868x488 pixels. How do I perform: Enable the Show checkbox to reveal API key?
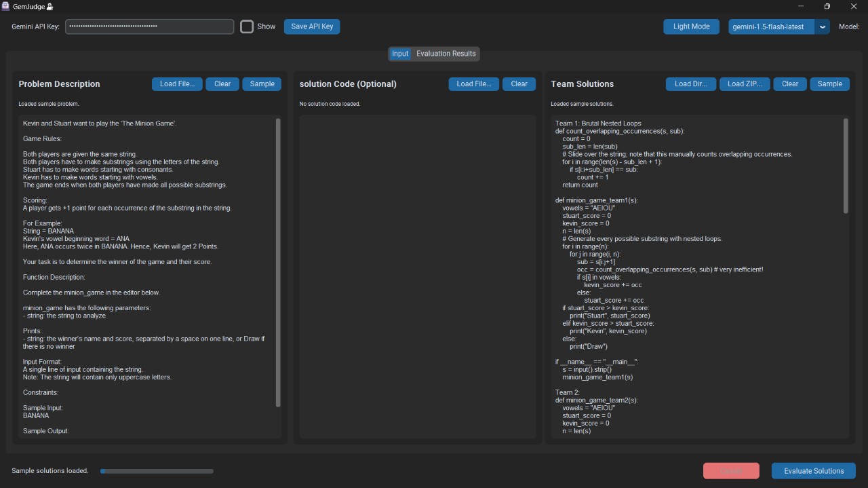click(x=247, y=26)
